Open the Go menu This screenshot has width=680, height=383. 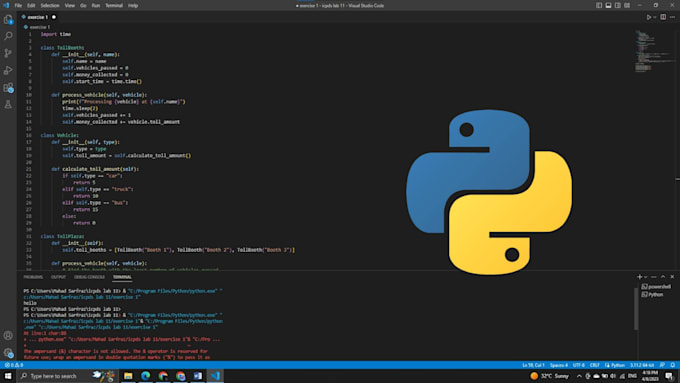click(83, 6)
